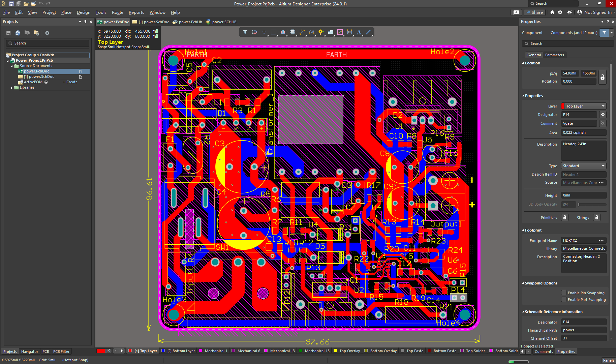Screen dimensions: 616x364
Task: Enable Pin Swapping checkbox
Action: tap(563, 293)
